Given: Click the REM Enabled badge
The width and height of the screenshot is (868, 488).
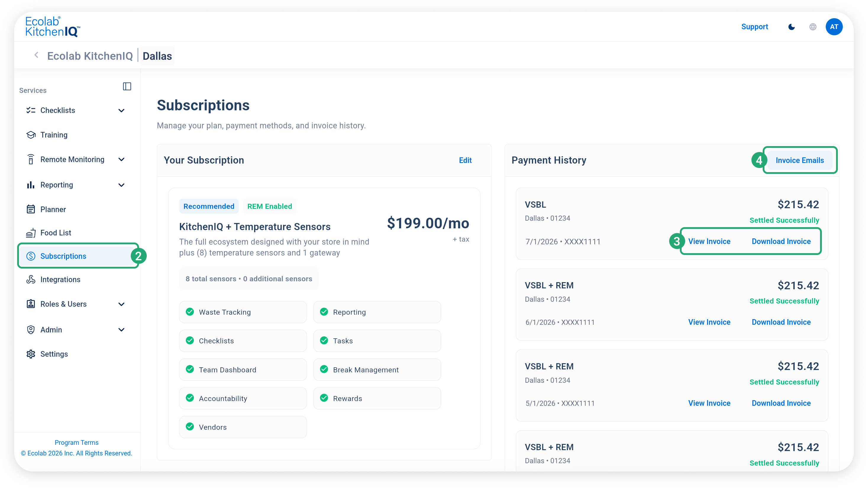Looking at the screenshot, I should click(x=270, y=206).
